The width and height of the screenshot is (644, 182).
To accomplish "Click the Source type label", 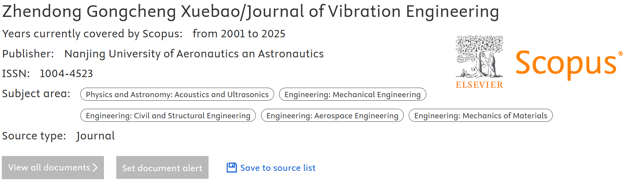I will pyautogui.click(x=34, y=136).
